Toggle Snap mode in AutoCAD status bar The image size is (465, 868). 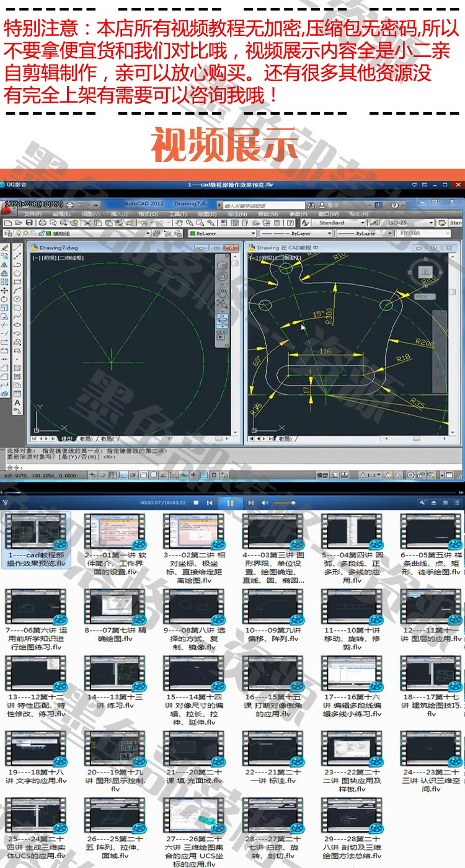point(102,475)
